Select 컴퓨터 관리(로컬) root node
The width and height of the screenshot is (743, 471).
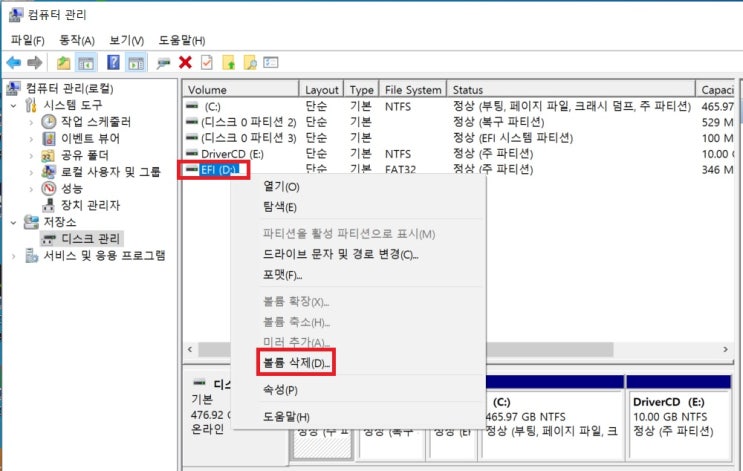60,88
